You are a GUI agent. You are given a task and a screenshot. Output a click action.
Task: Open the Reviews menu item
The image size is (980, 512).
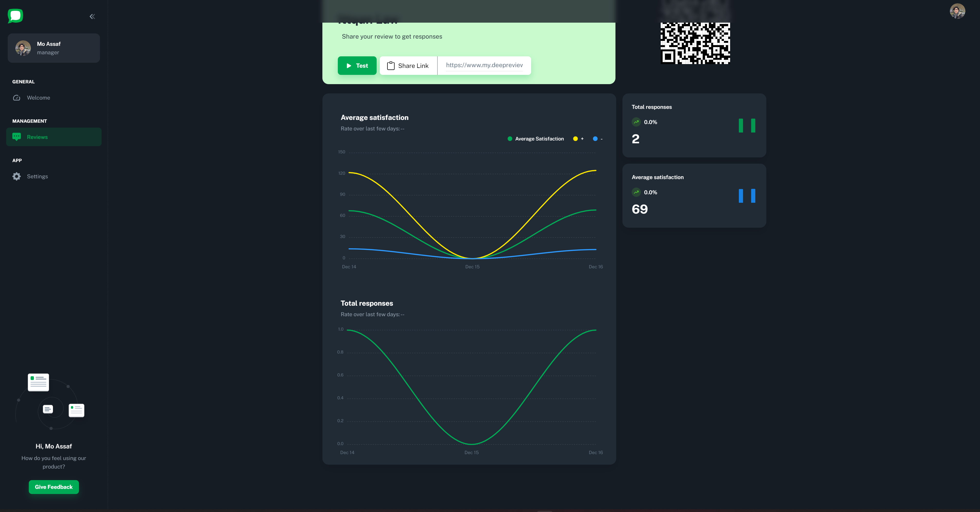[x=37, y=137]
